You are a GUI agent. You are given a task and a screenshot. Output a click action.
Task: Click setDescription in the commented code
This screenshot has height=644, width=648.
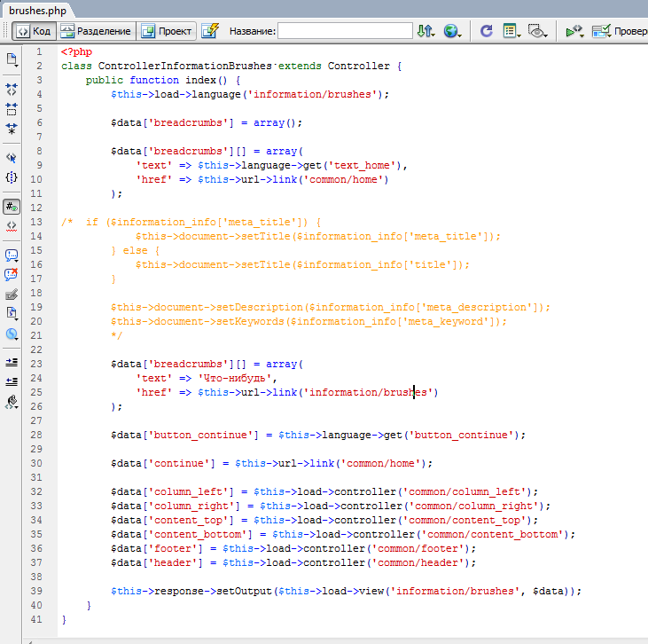[260, 307]
